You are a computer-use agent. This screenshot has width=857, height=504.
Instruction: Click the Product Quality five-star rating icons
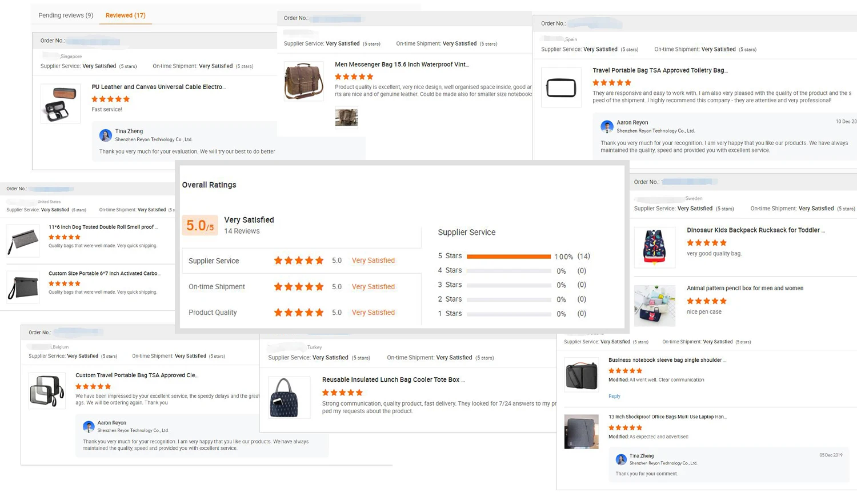(x=298, y=313)
